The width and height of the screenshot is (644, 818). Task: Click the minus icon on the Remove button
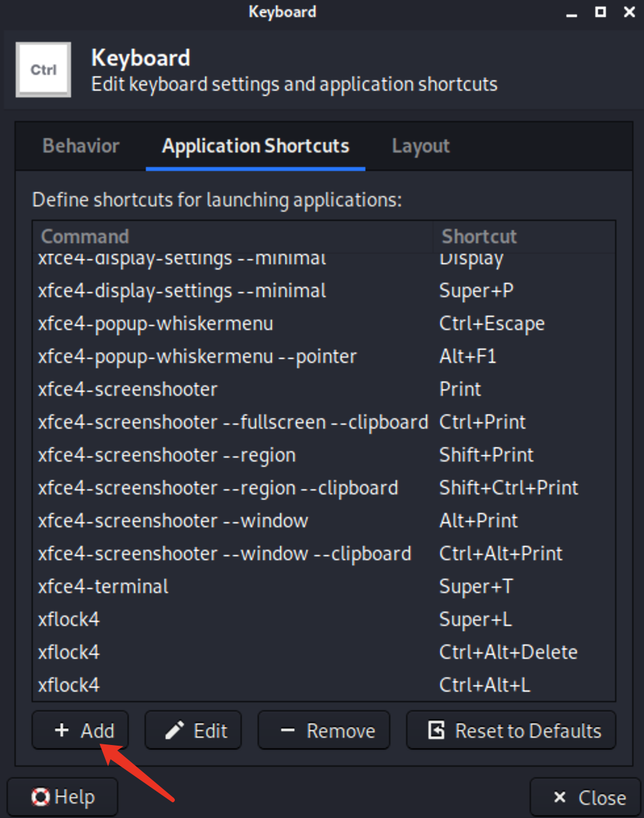pos(287,730)
